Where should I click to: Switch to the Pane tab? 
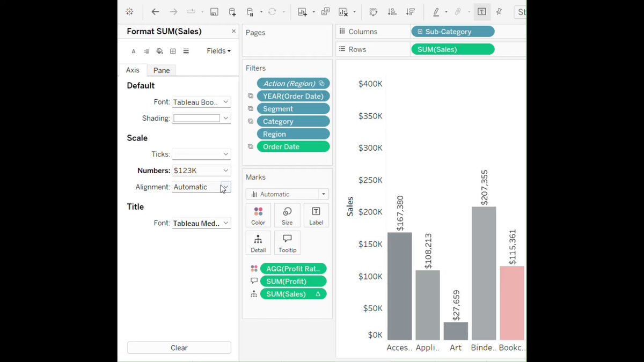162,70
